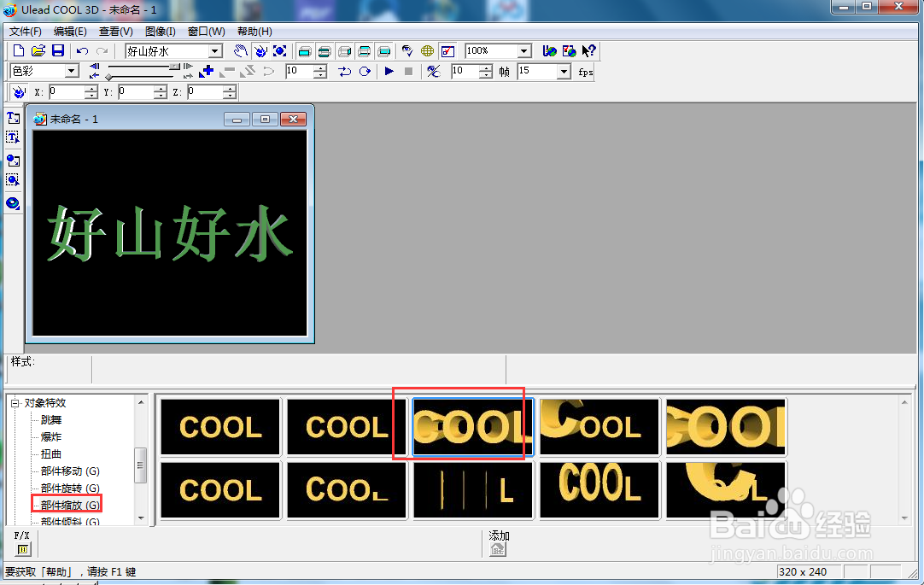Click the Ulead website globe icon
924x585 pixels.
[549, 51]
